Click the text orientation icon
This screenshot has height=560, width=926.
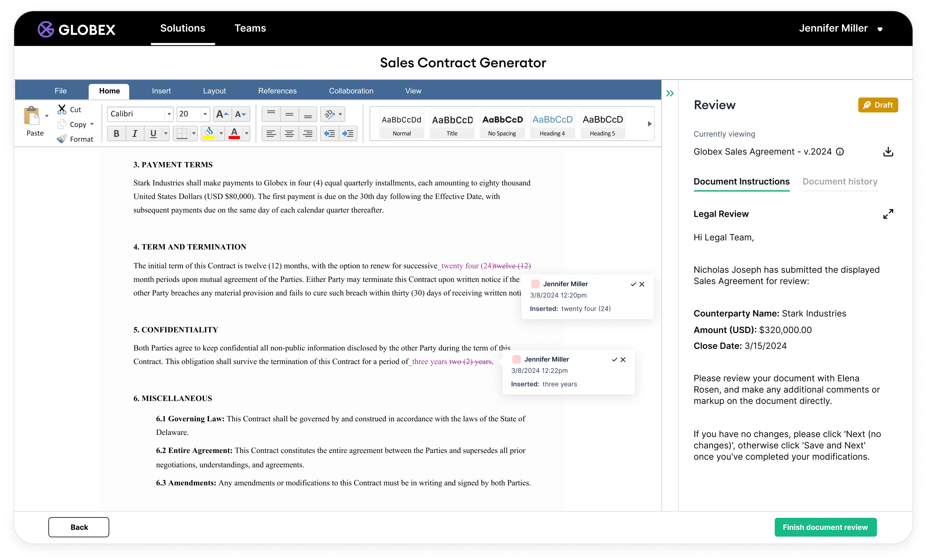[x=330, y=114]
